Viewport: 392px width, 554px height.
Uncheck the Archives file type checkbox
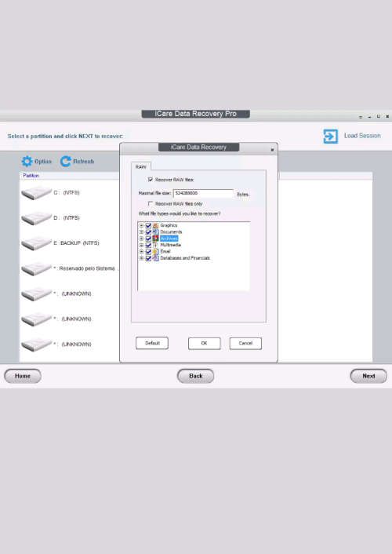click(x=148, y=239)
